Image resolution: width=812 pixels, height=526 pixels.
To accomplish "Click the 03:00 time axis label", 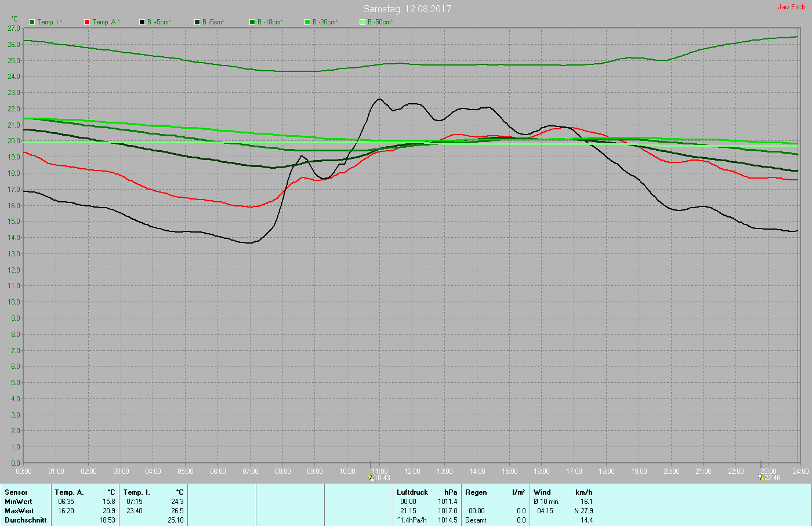I will pyautogui.click(x=121, y=471).
